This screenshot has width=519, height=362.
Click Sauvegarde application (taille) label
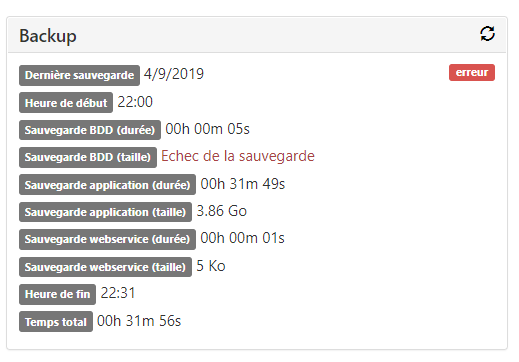click(105, 212)
